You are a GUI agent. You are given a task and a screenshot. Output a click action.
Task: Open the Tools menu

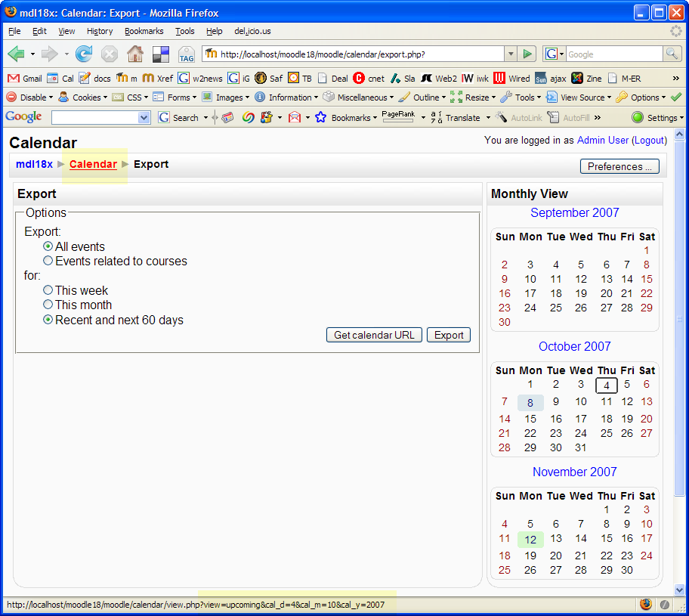pyautogui.click(x=184, y=31)
